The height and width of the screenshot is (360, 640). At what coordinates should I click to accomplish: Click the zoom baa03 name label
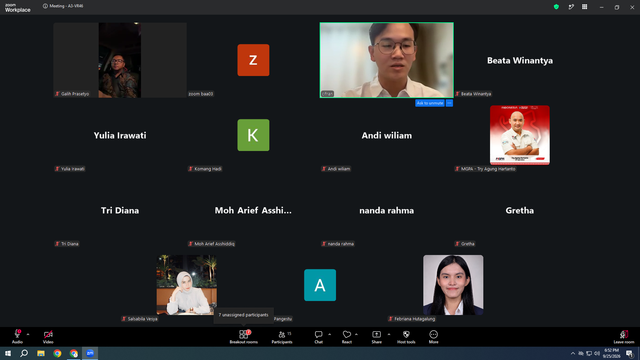[200, 94]
